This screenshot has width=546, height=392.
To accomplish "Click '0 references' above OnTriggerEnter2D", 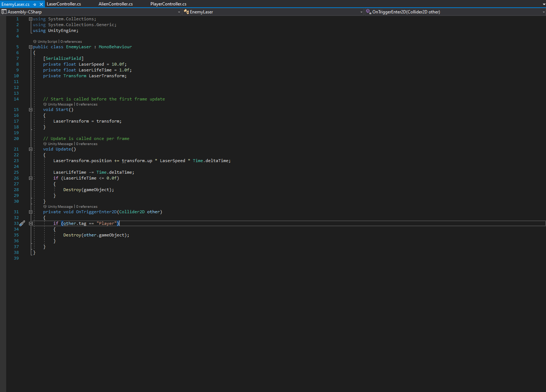I will point(87,207).
